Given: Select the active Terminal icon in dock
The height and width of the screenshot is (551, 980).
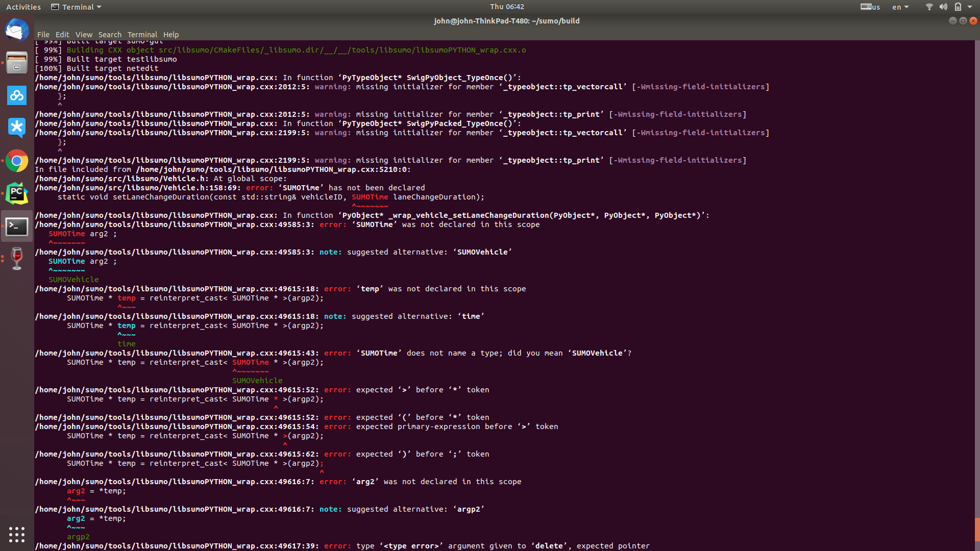Looking at the screenshot, I should 17,227.
